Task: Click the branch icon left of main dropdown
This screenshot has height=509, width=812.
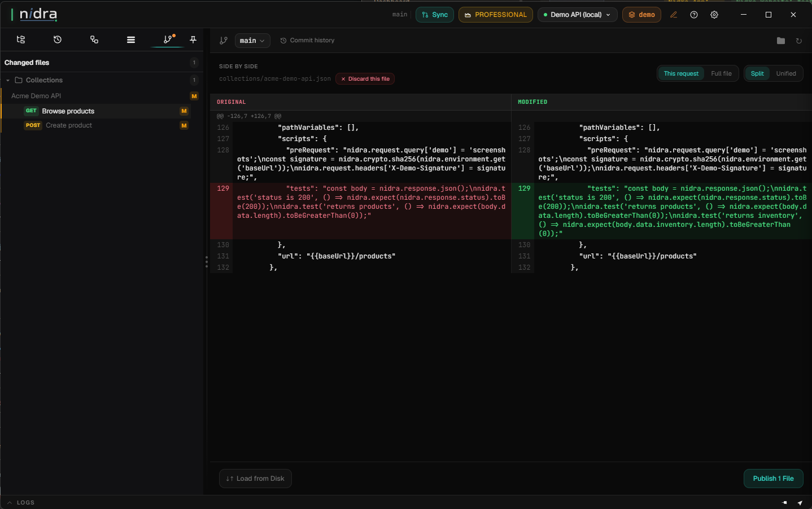Action: pos(224,41)
